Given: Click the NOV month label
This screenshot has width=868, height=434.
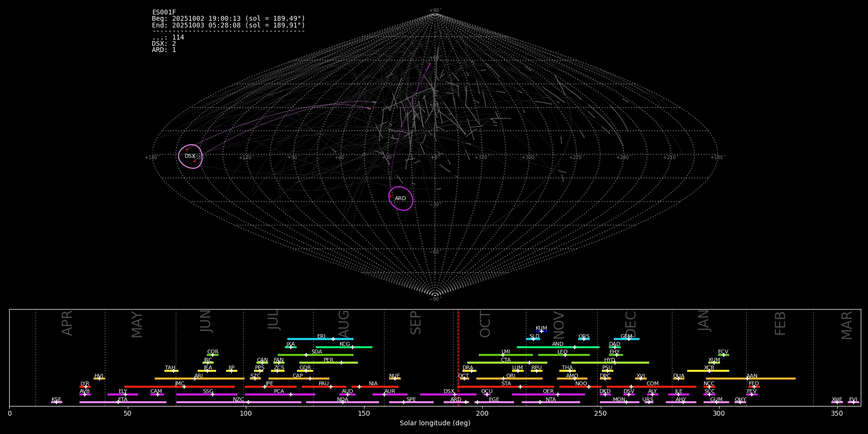Looking at the screenshot, I should click(558, 325).
